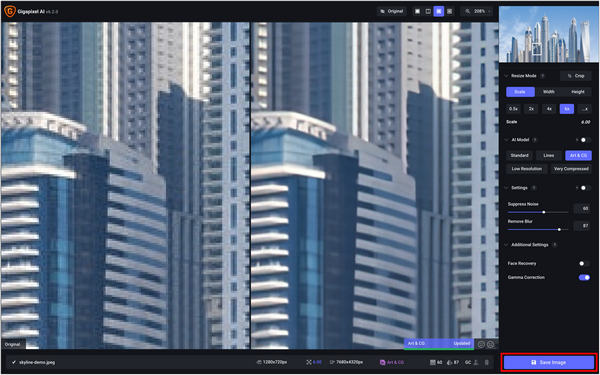Choose the 6x scale factor
Image resolution: width=600 pixels, height=375 pixels.
[x=567, y=109]
